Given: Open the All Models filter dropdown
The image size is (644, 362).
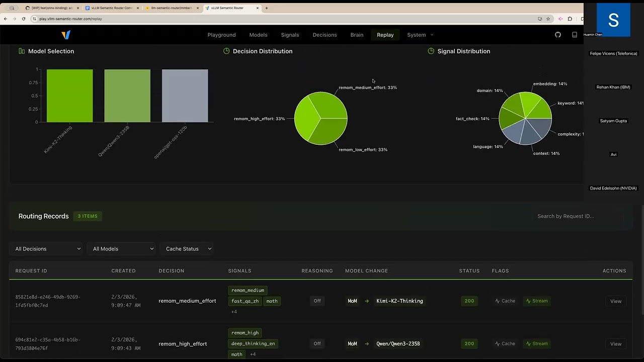Looking at the screenshot, I should [x=122, y=248].
